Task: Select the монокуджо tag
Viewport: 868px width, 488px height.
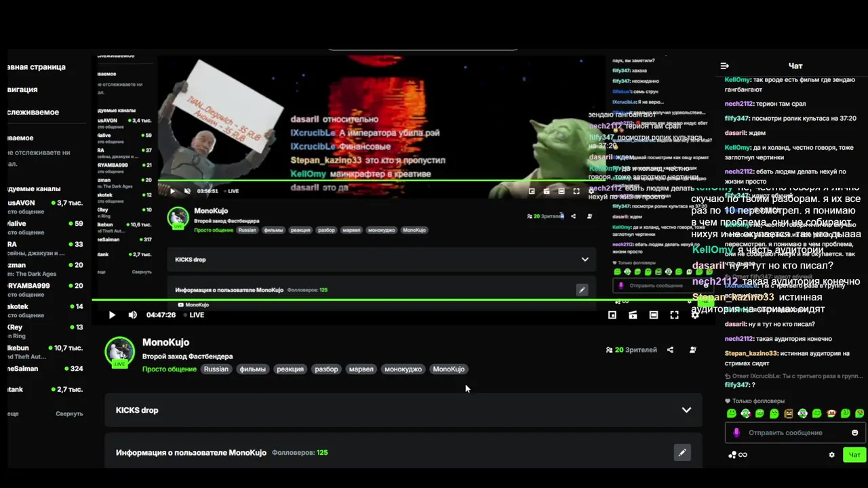Action: 403,369
